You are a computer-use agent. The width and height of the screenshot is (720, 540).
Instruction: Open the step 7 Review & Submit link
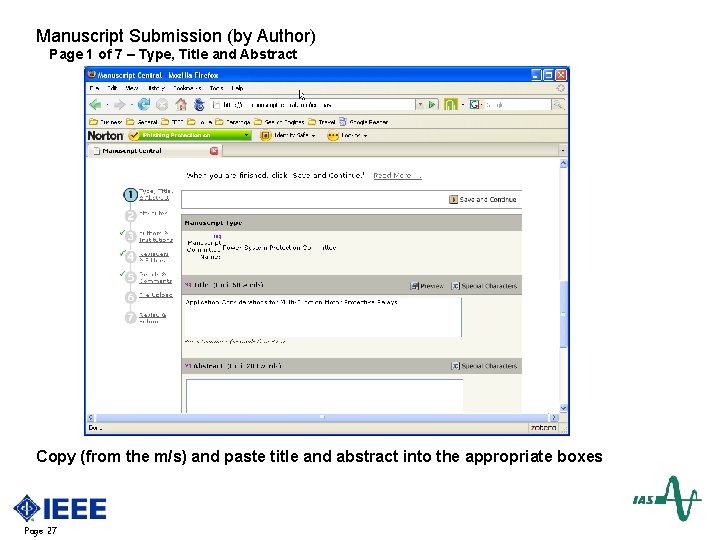(152, 318)
